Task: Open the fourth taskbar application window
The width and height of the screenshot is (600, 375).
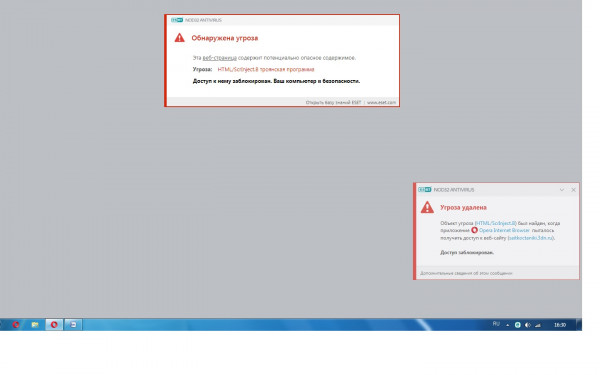Action: click(x=73, y=324)
